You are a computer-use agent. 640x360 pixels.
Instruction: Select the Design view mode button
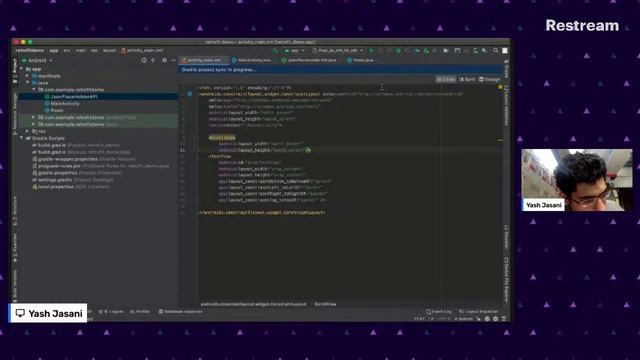[x=489, y=80]
